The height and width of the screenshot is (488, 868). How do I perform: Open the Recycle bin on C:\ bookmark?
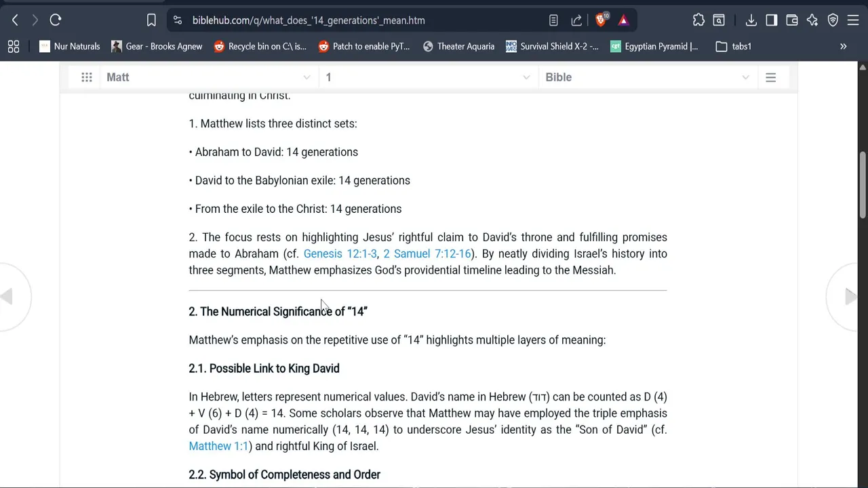tap(260, 46)
